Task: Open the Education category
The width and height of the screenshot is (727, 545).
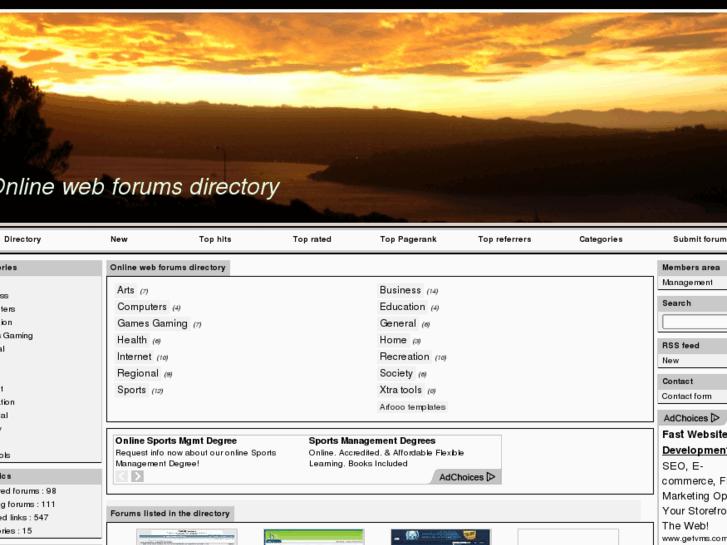Action: click(402, 307)
